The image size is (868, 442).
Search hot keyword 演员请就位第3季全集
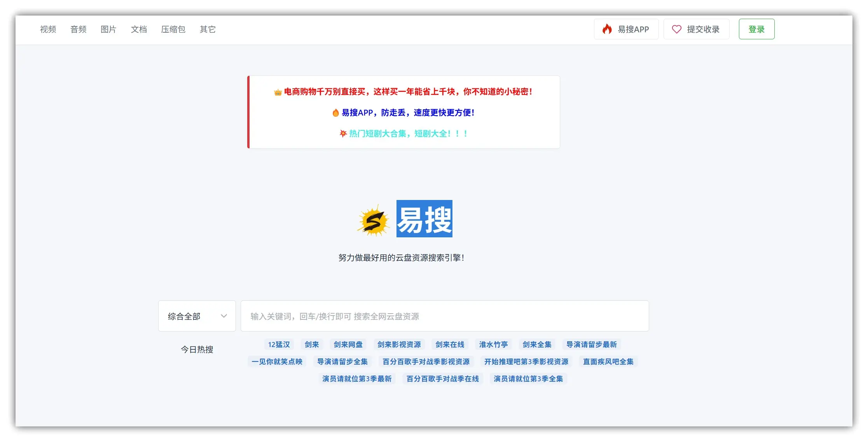coord(528,379)
